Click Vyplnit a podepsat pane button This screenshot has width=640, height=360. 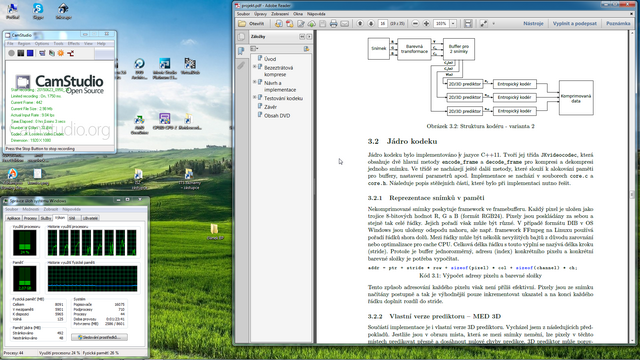[574, 24]
